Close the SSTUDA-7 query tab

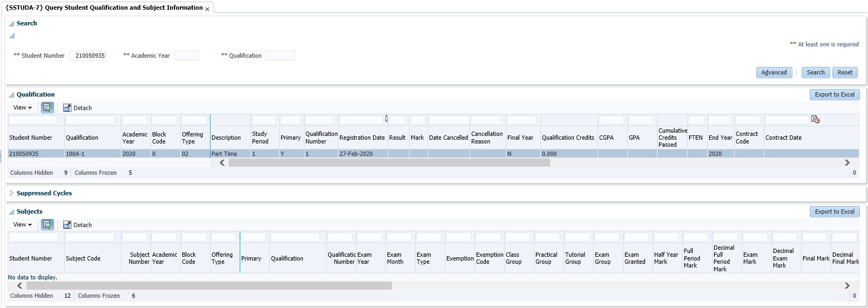pyautogui.click(x=207, y=9)
